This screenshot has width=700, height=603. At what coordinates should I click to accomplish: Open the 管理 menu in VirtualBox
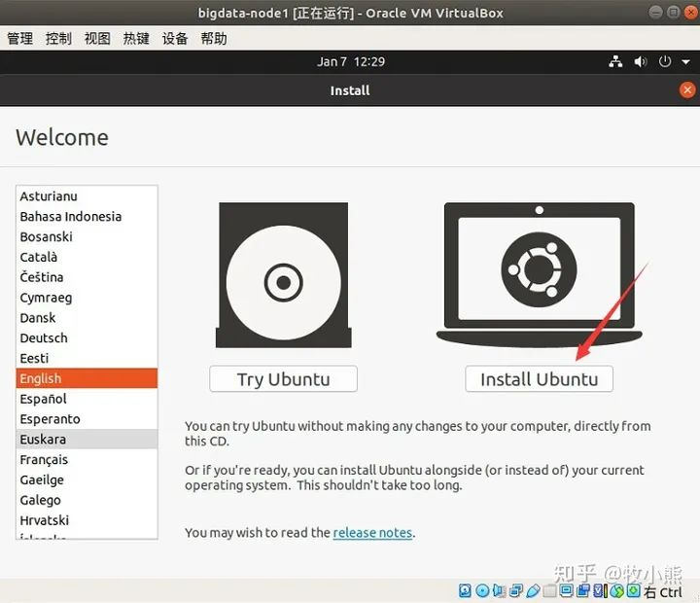click(x=20, y=38)
